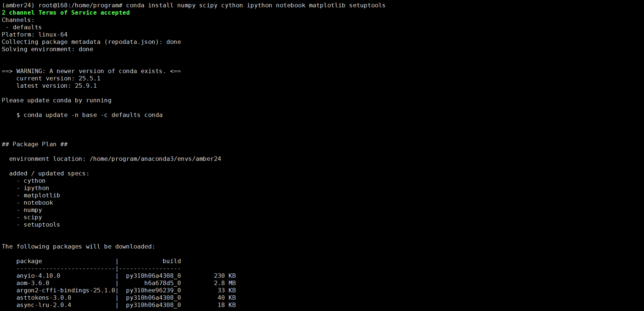Click the 'root@168:/home/program#' prompt text
644x311 pixels.
coord(80,5)
